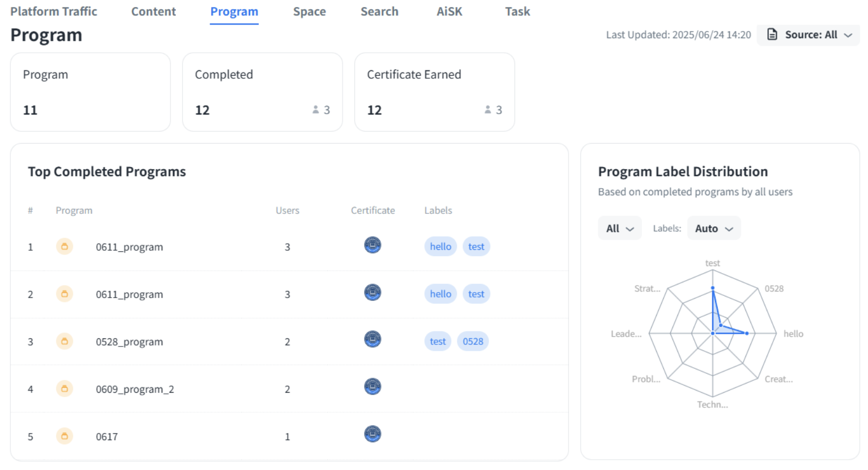Open the 0609_program_2 program link

tap(135, 389)
